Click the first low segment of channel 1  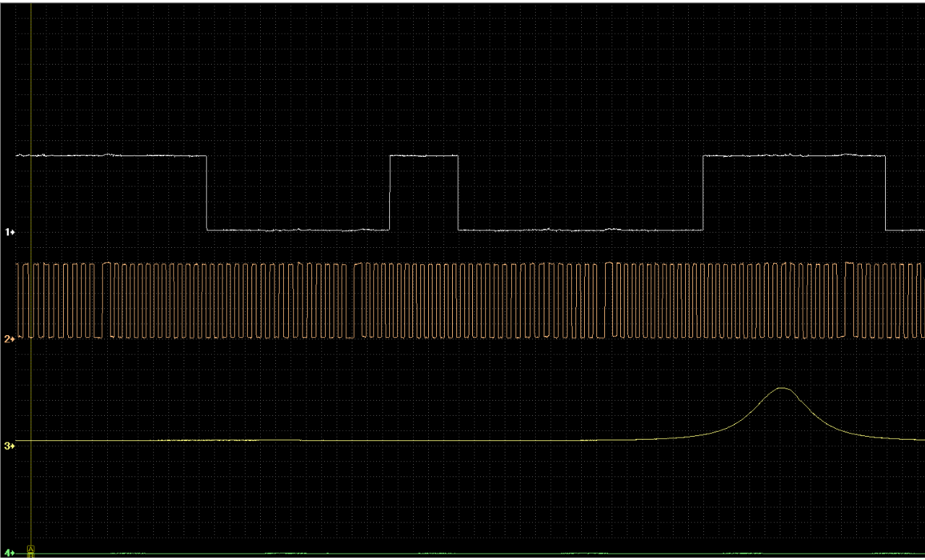(x=298, y=230)
